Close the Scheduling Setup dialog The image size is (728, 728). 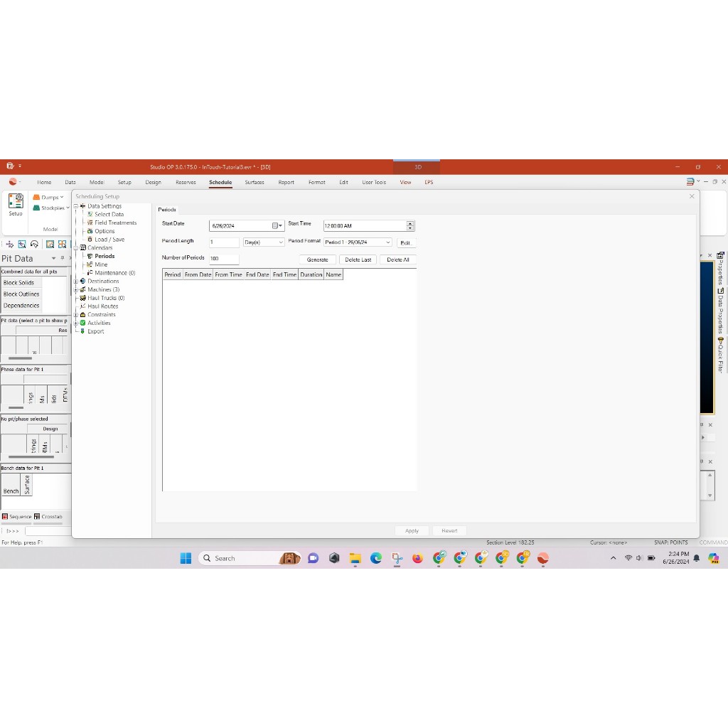pos(692,196)
